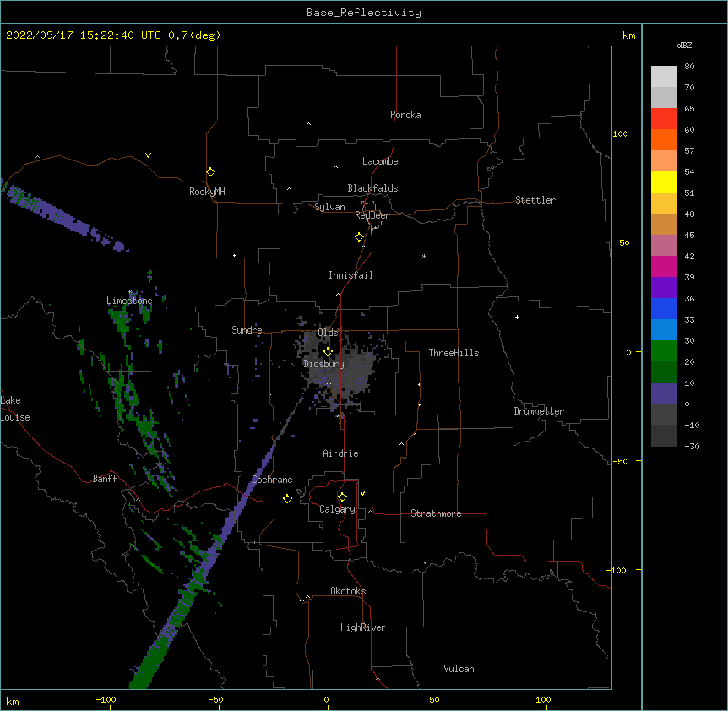Image resolution: width=728 pixels, height=711 pixels.
Task: Select the 20 dBZ green color swatch
Action: pos(664,372)
